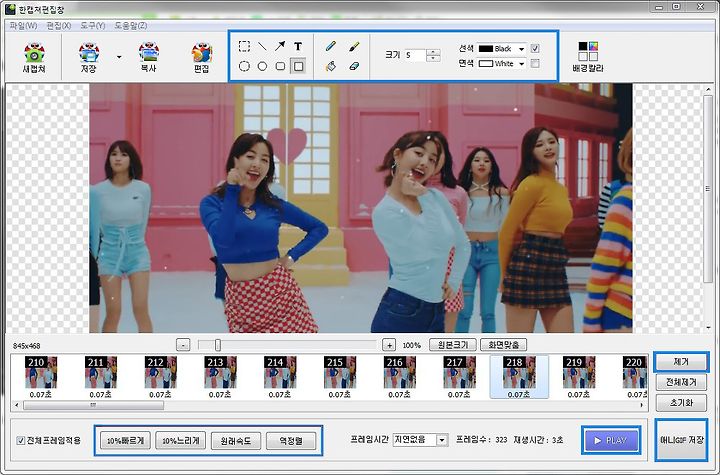Toggle the fill color checkbox
Viewport: 720px width, 475px height.
click(535, 63)
